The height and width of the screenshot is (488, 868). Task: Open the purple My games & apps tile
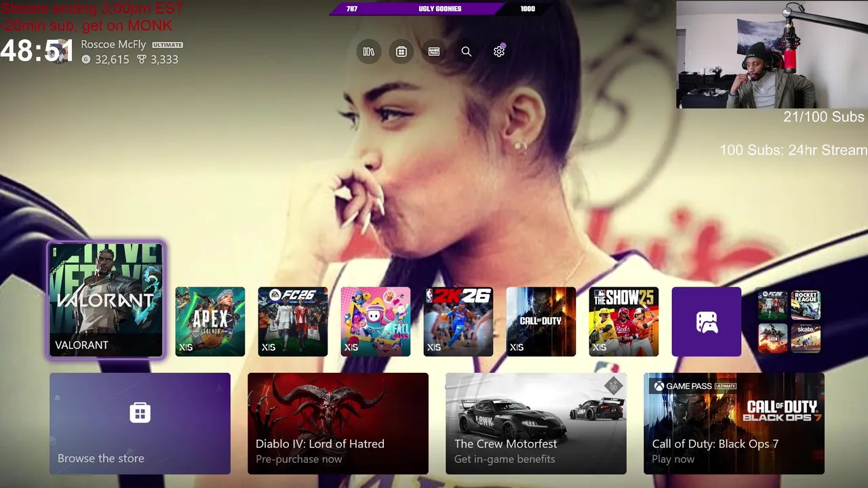coord(707,322)
